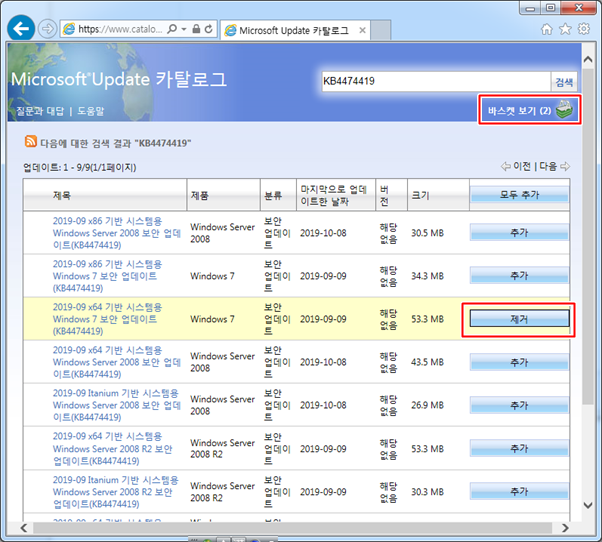Refresh the page with reload icon

pos(208,29)
